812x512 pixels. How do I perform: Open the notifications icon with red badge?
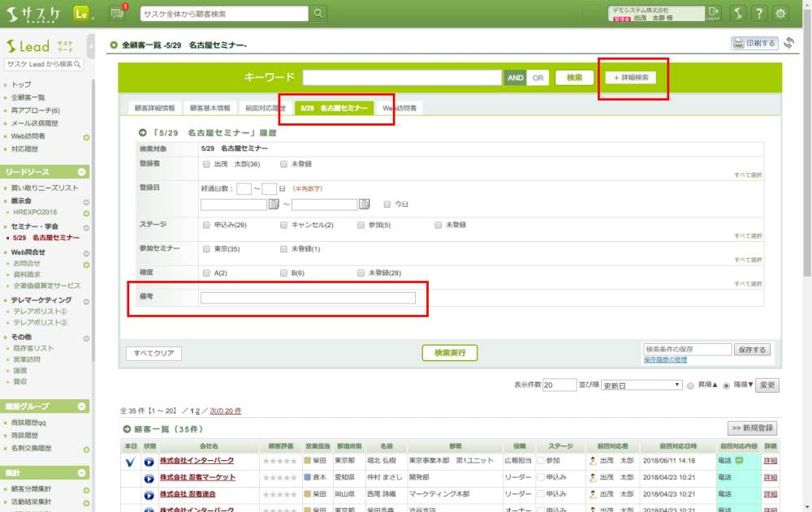point(118,13)
